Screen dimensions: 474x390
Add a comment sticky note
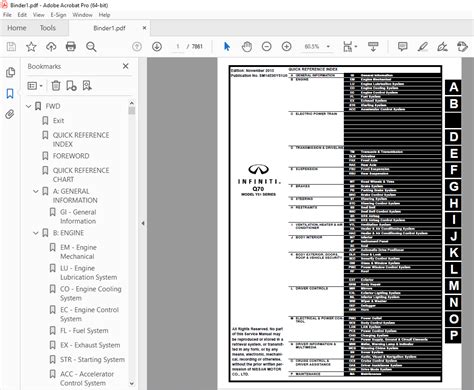(402, 47)
